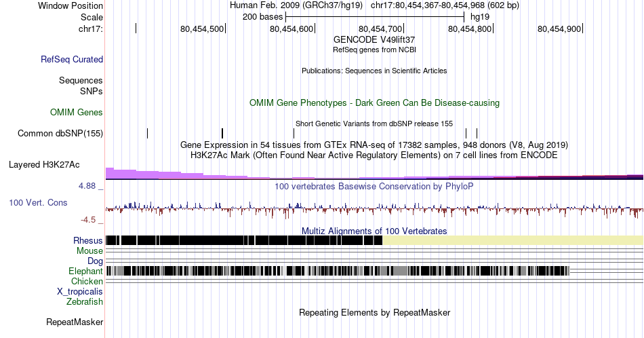Click the Elephant alignment blocks
Screen dimensions: 644x338
[x=338, y=271]
